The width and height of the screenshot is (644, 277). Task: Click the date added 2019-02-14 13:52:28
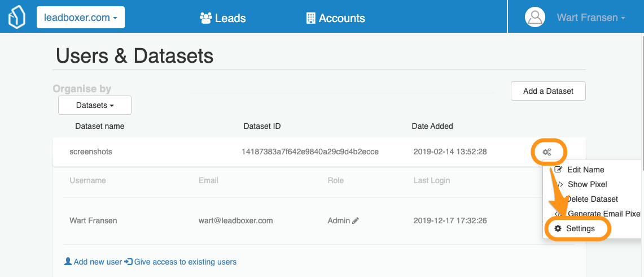tap(450, 152)
